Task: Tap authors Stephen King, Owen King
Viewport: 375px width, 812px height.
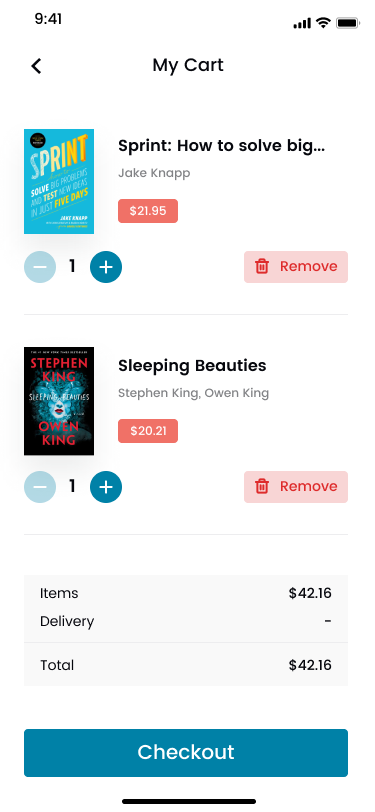Action: coord(194,393)
